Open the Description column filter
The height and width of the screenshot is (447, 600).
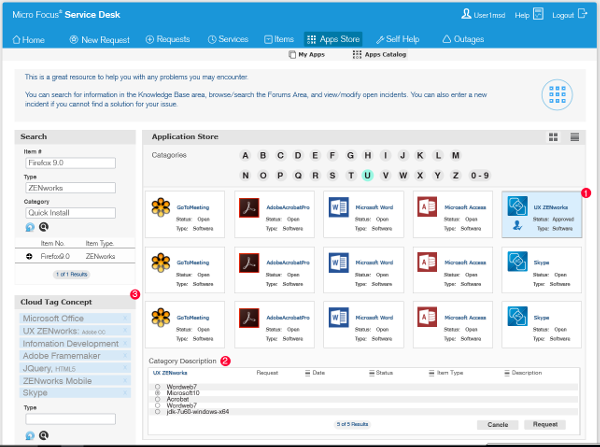[x=507, y=373]
